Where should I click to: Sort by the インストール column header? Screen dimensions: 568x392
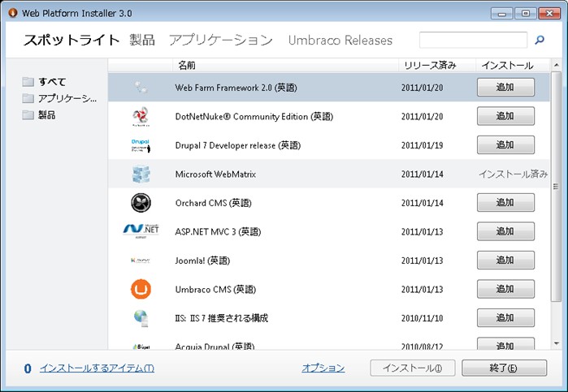coord(513,66)
